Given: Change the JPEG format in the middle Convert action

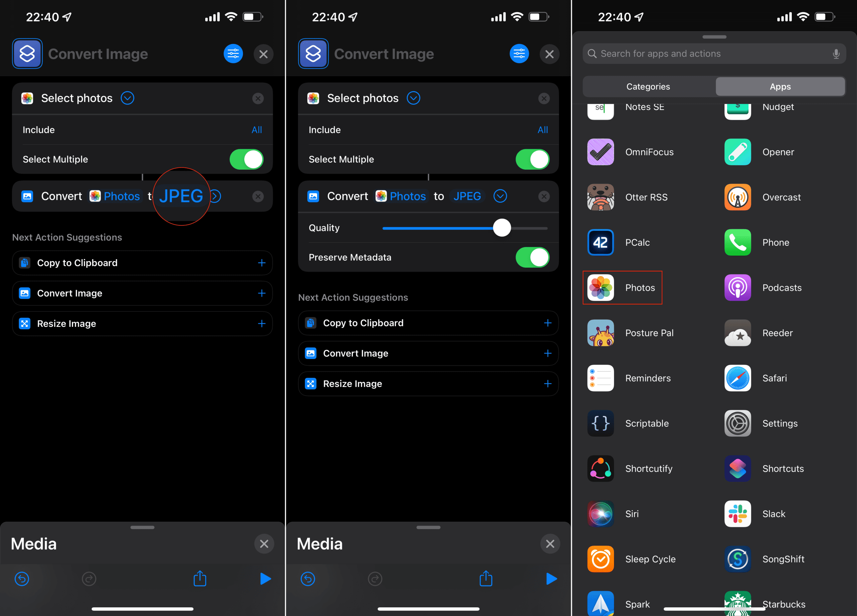Looking at the screenshot, I should click(467, 196).
